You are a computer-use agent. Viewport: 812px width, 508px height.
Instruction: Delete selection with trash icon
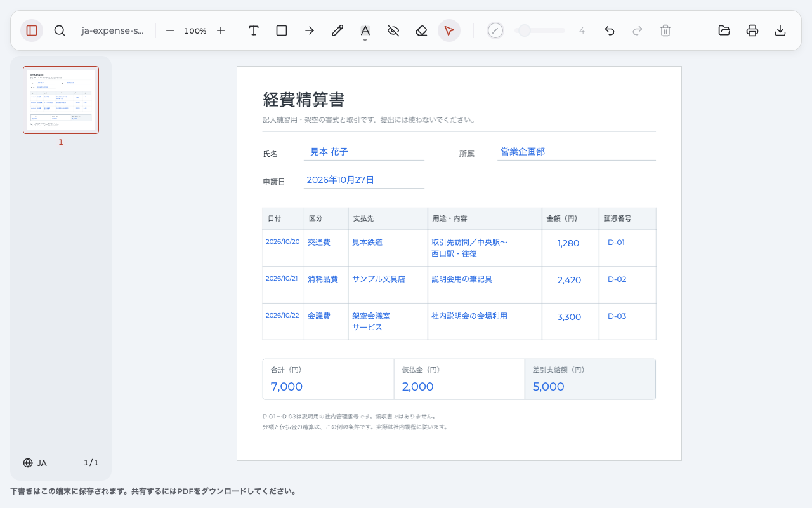pyautogui.click(x=665, y=30)
